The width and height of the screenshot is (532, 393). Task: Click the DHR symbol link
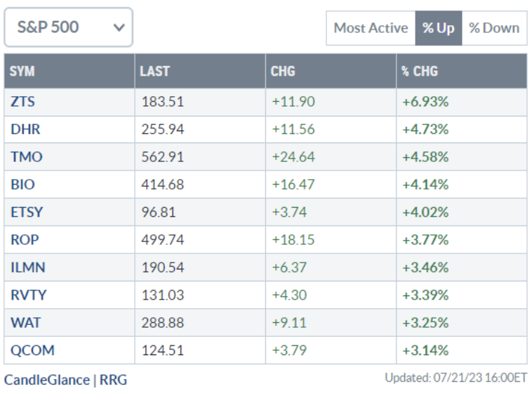[23, 129]
